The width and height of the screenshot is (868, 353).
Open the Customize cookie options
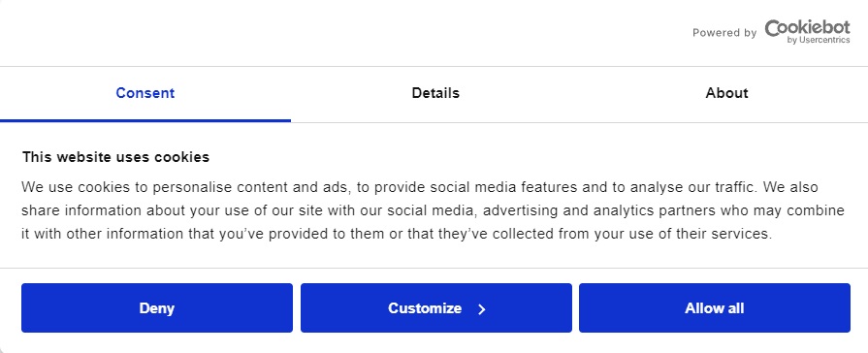pyautogui.click(x=436, y=307)
